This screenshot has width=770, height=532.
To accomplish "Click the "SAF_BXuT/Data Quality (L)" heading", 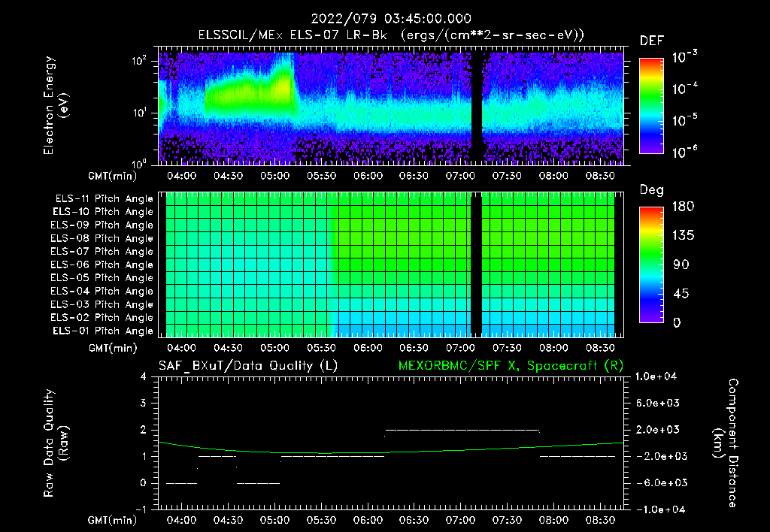I will [x=248, y=366].
